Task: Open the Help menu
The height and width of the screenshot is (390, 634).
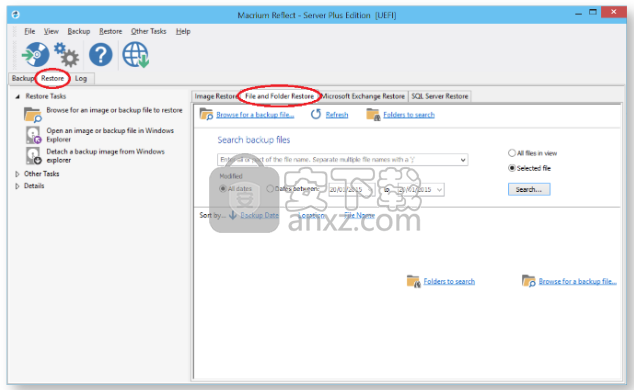Action: [x=183, y=32]
